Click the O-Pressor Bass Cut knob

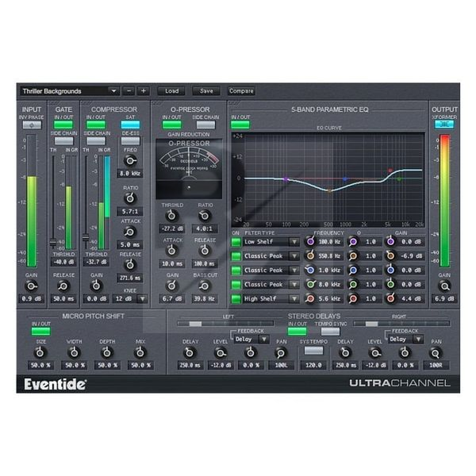pos(205,286)
